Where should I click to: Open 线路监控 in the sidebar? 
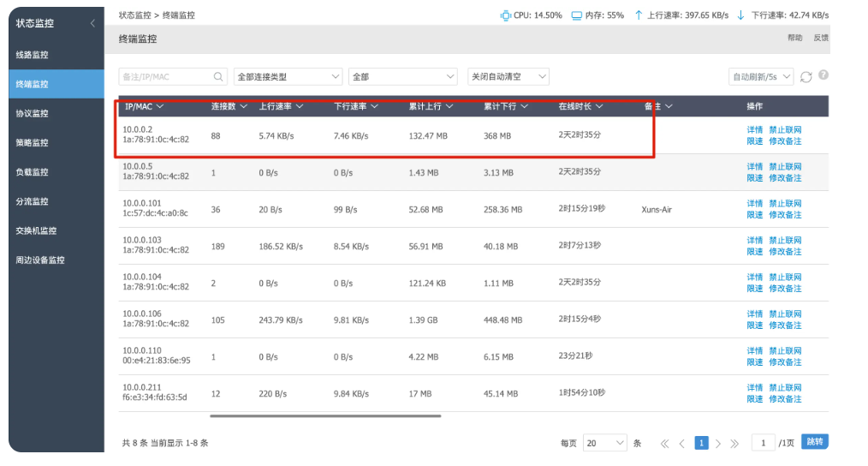click(33, 55)
